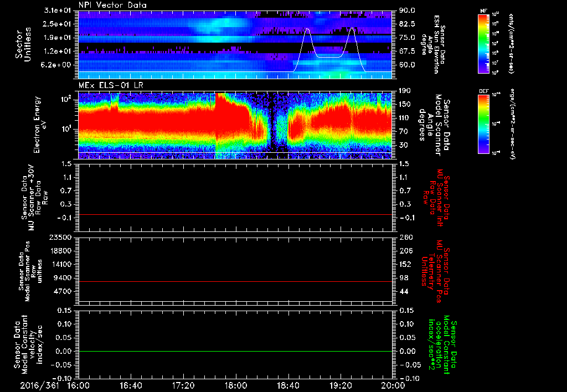Click the '67.5' elevation angle tick
The height and width of the screenshot is (392, 567).
407,51
